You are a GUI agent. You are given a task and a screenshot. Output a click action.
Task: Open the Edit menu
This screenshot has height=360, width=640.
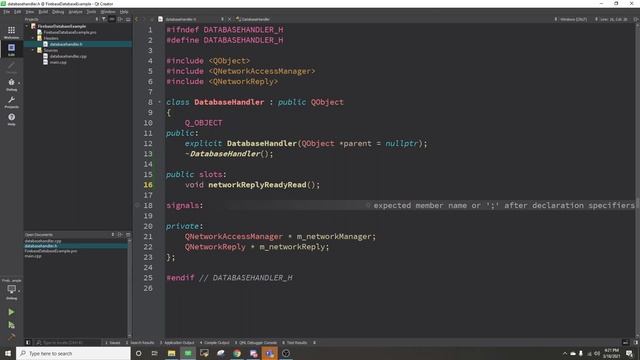(x=18, y=12)
